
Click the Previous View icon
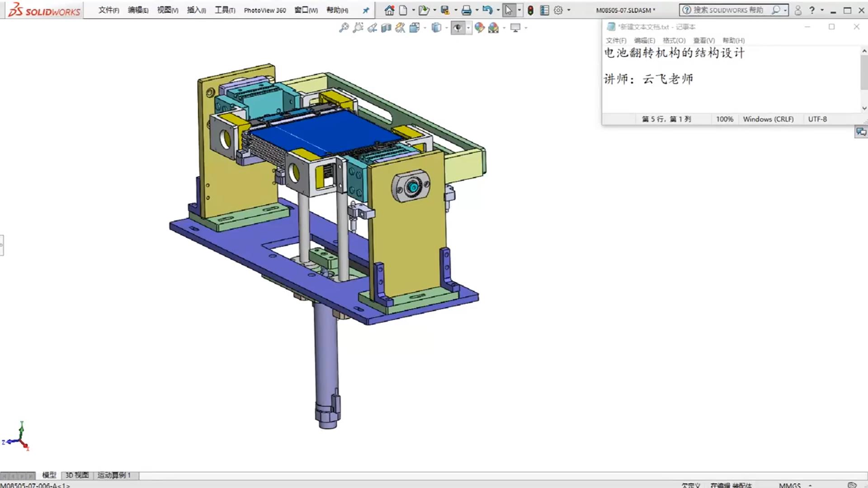click(x=372, y=28)
